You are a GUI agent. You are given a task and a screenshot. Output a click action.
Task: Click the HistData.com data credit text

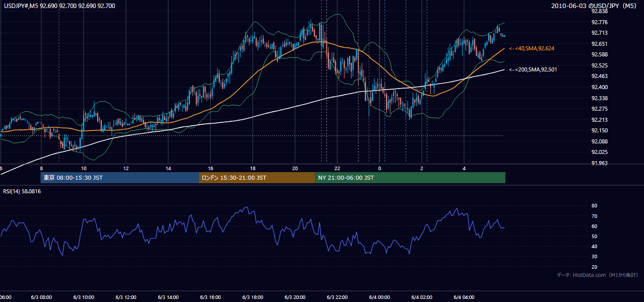click(598, 275)
